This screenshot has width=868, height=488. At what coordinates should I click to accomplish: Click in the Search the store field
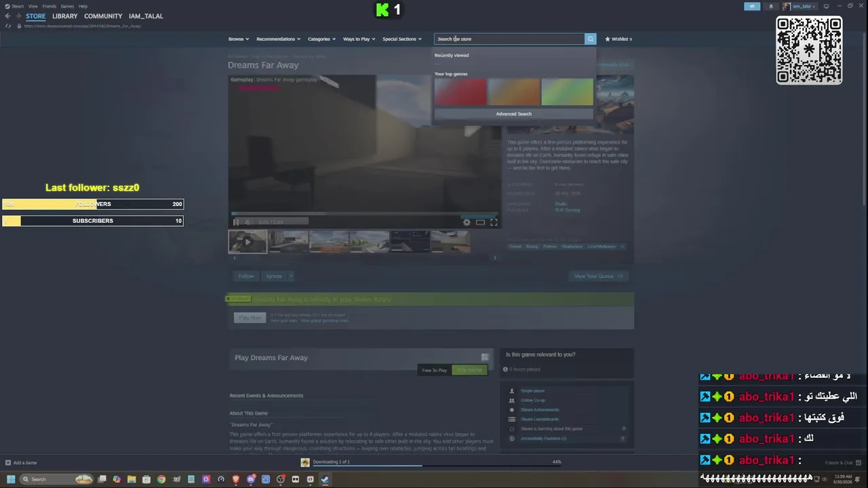pos(509,39)
